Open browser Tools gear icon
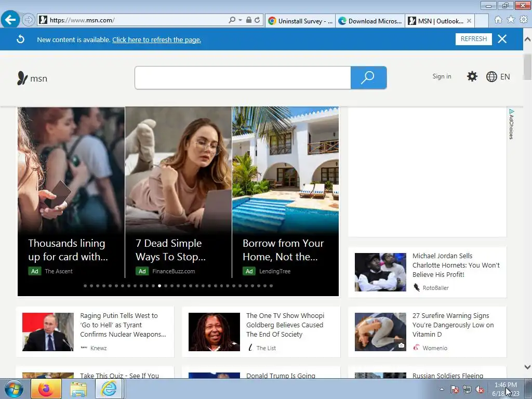The image size is (532, 399). pos(524,20)
